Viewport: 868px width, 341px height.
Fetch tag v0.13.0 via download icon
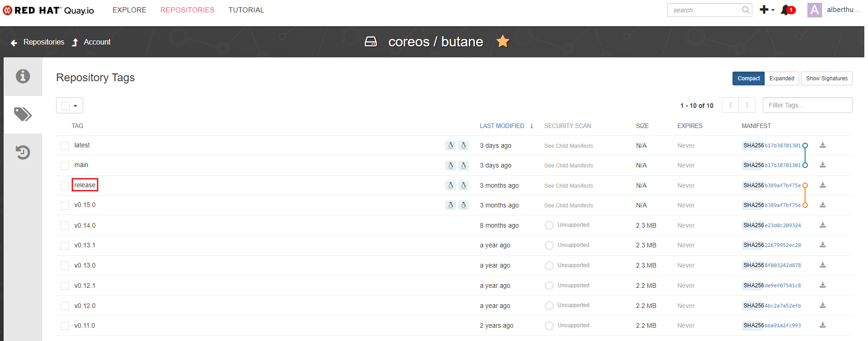pyautogui.click(x=823, y=265)
